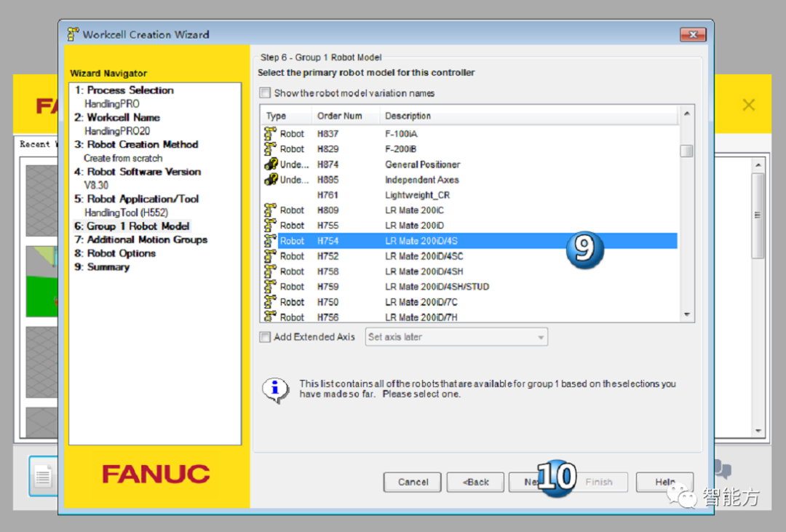Viewport: 786px width, 532px height.
Task: Open the Set axis later dropdown
Action: click(456, 337)
